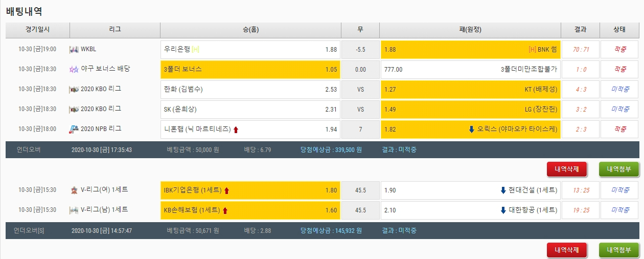This screenshot has height=259, width=644.
Task: Click the V-리그(남) 1세트 league icon
Action: pyautogui.click(x=74, y=210)
